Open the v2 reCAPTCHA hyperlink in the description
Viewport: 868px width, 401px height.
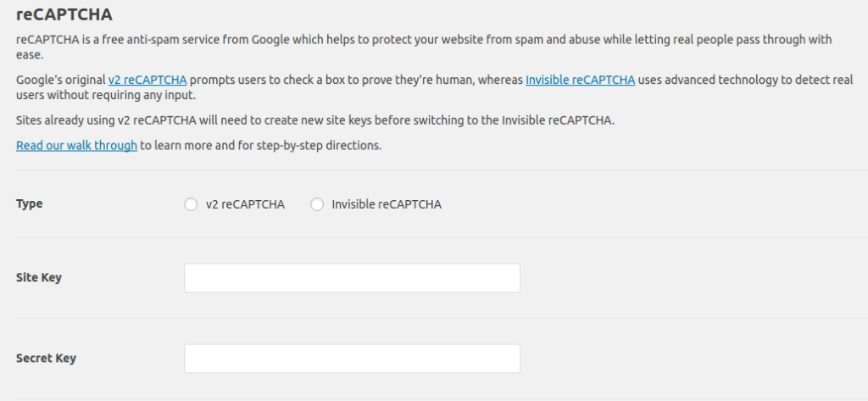[x=147, y=81]
